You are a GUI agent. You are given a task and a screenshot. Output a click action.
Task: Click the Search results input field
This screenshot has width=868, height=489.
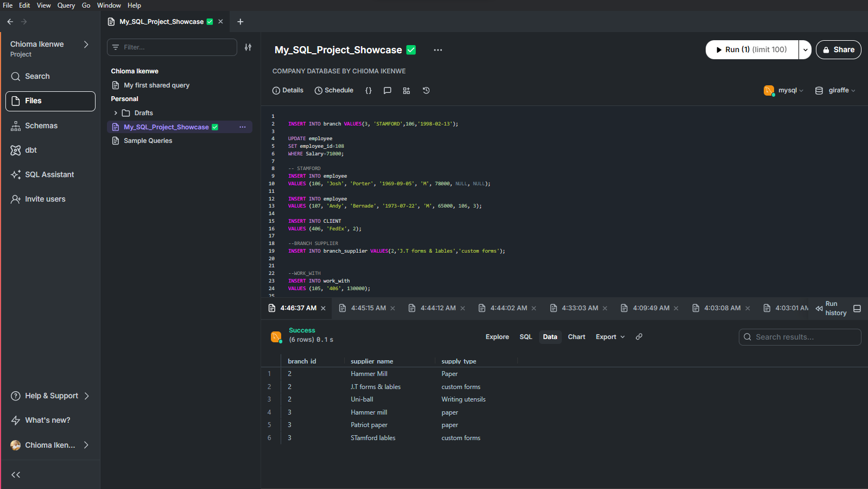[800, 337]
